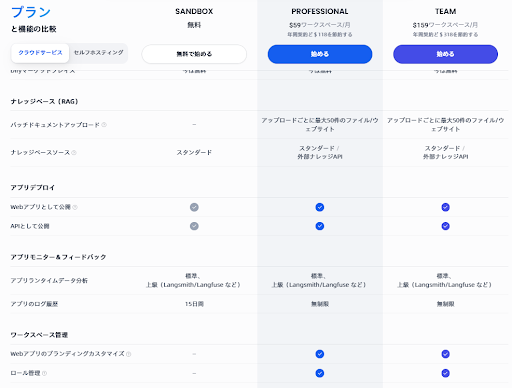Screen dimensions: 512x388
Task: Click help icon beside ロール管理
Action: [x=44, y=373]
